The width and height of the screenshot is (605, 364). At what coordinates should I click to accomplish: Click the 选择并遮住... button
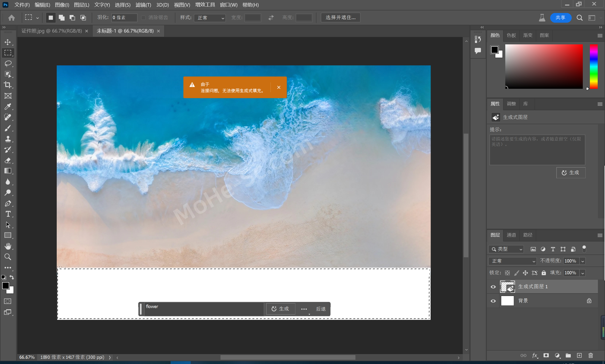341,17
